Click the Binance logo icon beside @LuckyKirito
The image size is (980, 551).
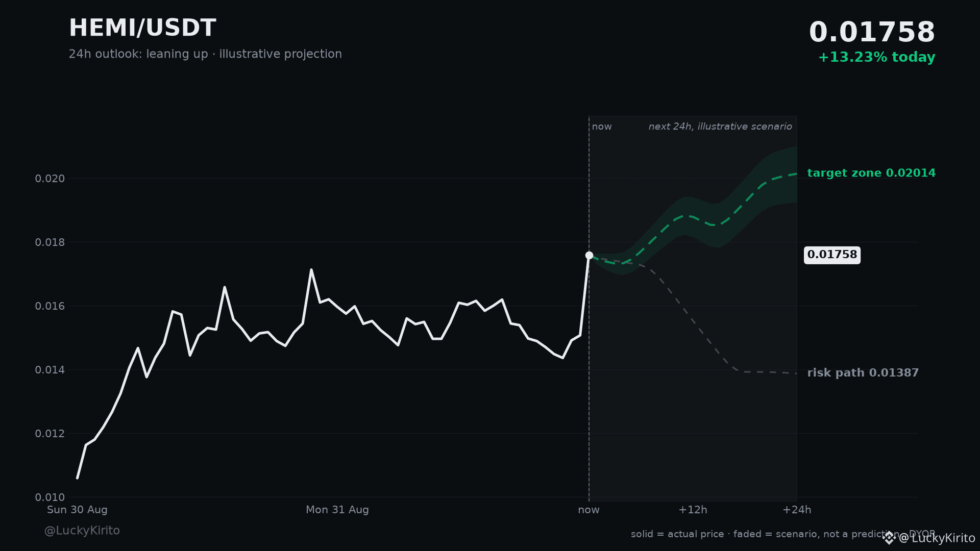click(x=889, y=538)
